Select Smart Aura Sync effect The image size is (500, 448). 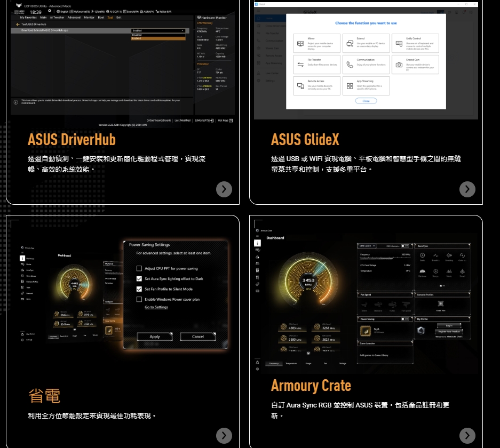tap(462, 272)
